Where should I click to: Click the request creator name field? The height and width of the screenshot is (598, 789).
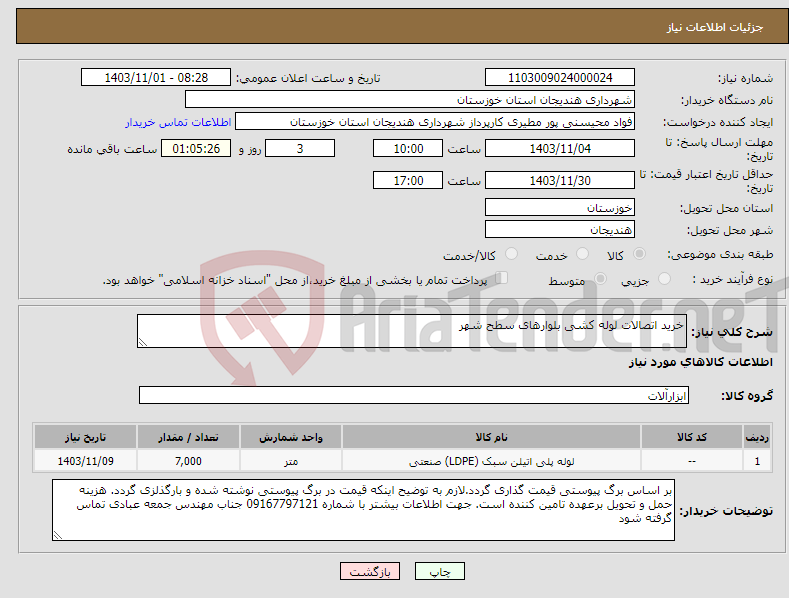tap(435, 122)
